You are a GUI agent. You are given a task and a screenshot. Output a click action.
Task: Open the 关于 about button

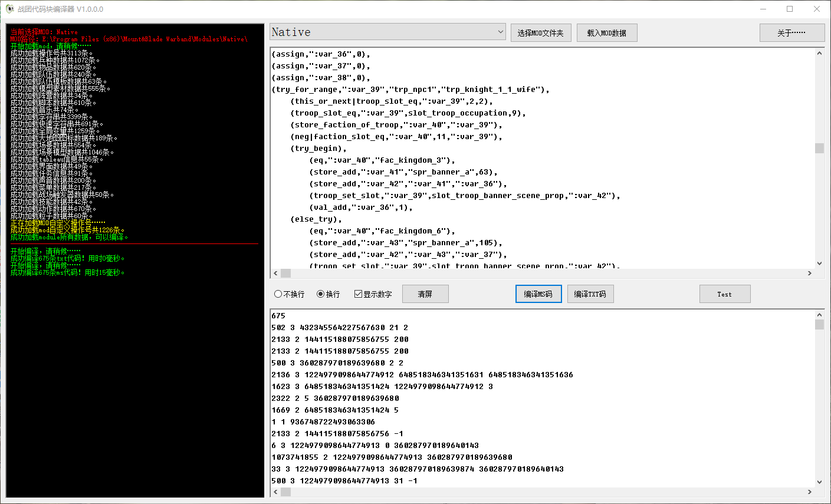pos(792,33)
